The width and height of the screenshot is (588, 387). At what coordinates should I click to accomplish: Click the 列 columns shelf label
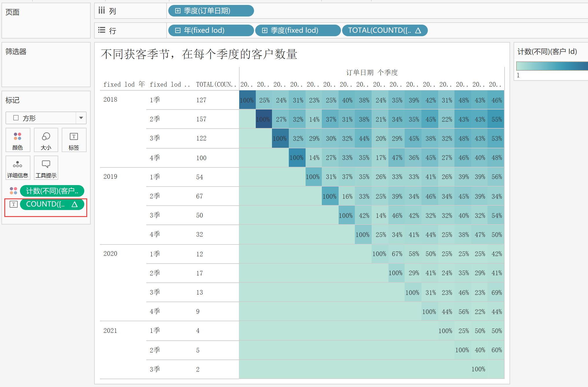pyautogui.click(x=112, y=11)
